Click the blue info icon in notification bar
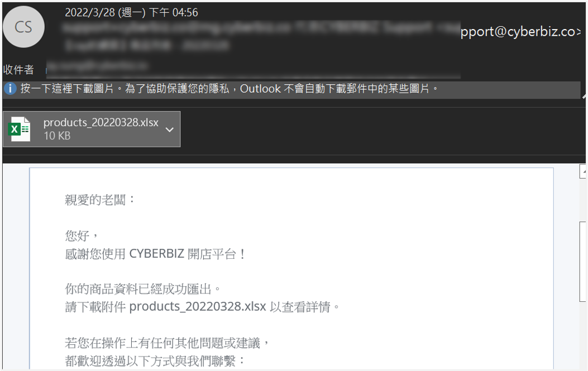Image resolution: width=588 pixels, height=371 pixels. point(10,89)
